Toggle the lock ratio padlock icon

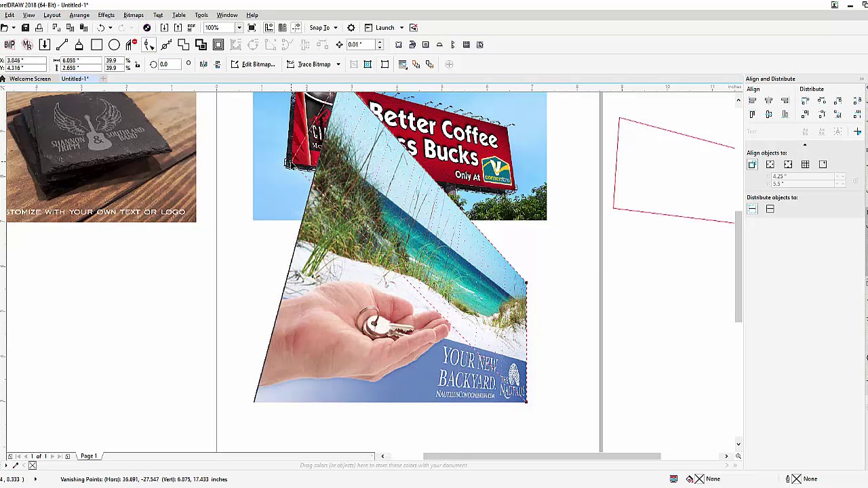[x=138, y=64]
